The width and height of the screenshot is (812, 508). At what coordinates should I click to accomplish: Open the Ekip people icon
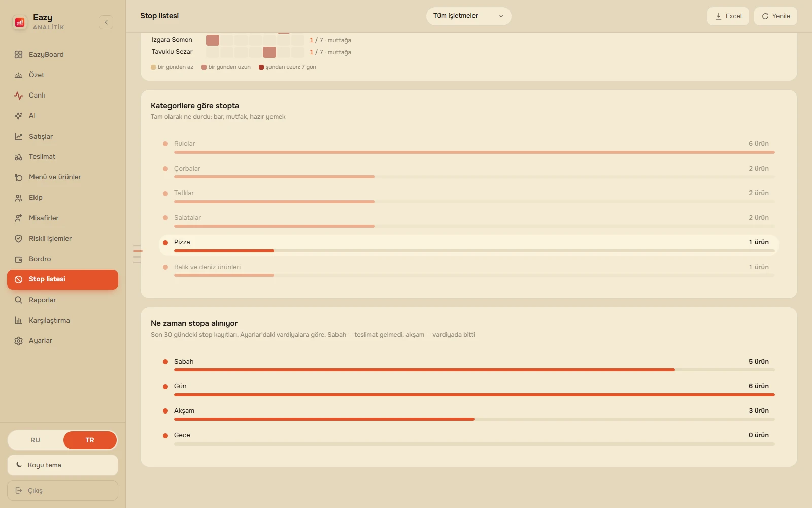click(x=19, y=198)
